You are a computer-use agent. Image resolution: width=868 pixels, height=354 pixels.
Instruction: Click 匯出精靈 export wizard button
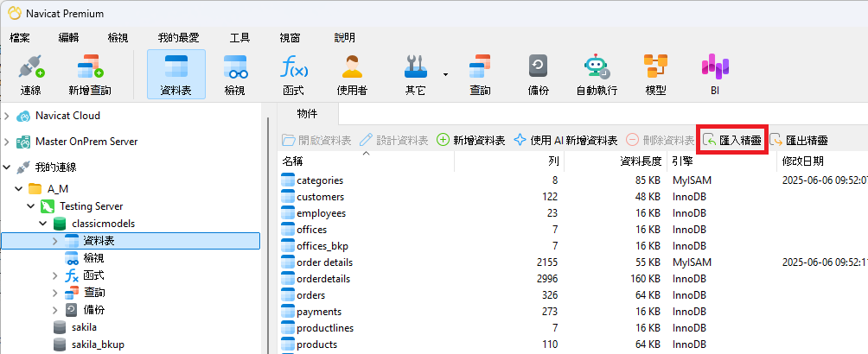[x=799, y=141]
